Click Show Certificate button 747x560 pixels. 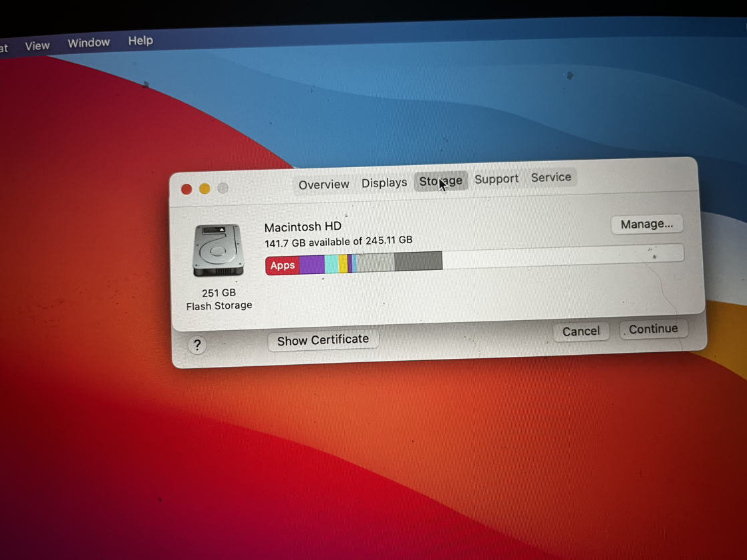pyautogui.click(x=323, y=340)
